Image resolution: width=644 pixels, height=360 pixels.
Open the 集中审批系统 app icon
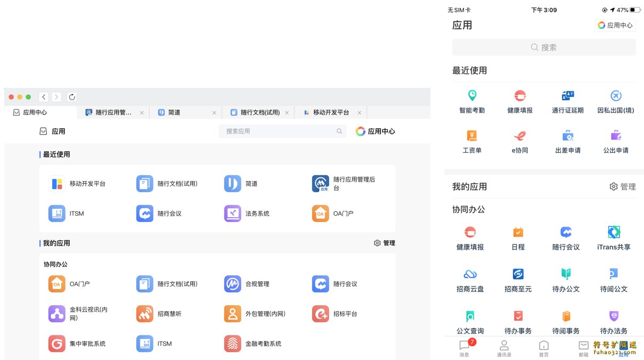pos(57,343)
